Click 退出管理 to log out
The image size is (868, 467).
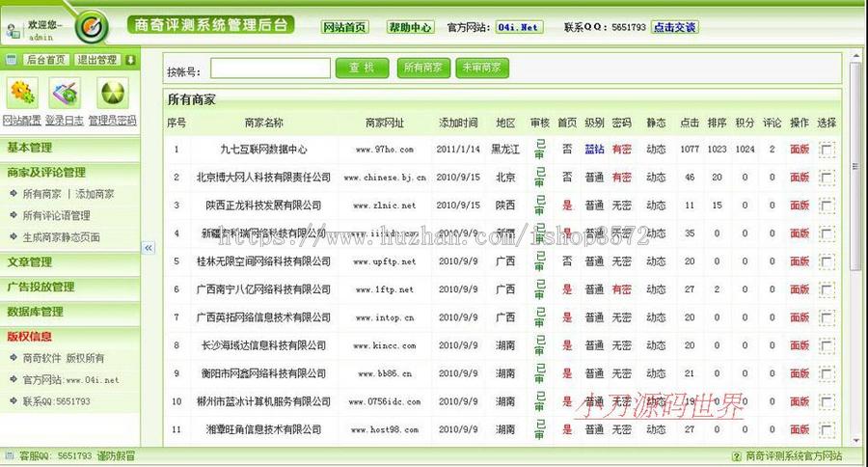[97, 60]
